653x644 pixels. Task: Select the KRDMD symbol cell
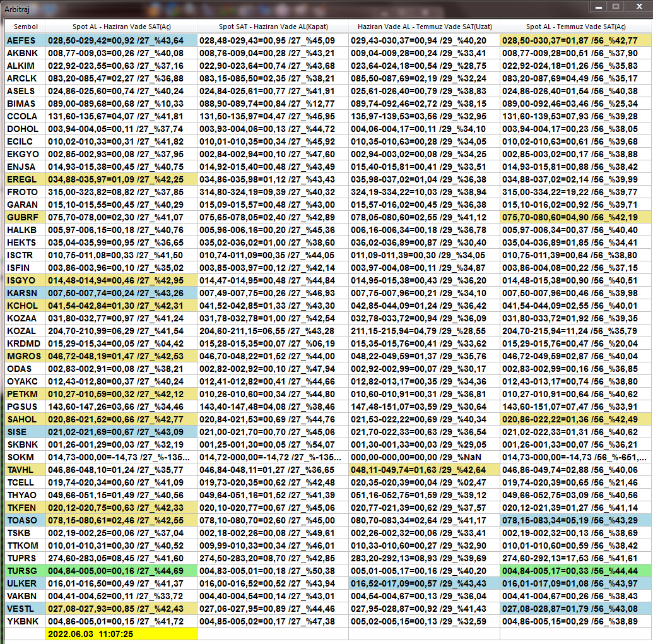[25, 343]
